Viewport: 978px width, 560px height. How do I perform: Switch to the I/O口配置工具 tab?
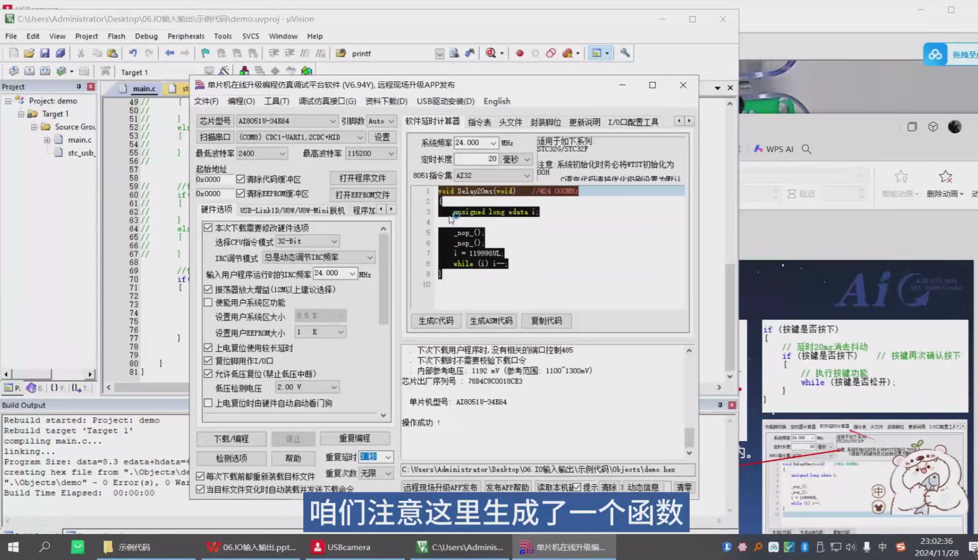[633, 122]
